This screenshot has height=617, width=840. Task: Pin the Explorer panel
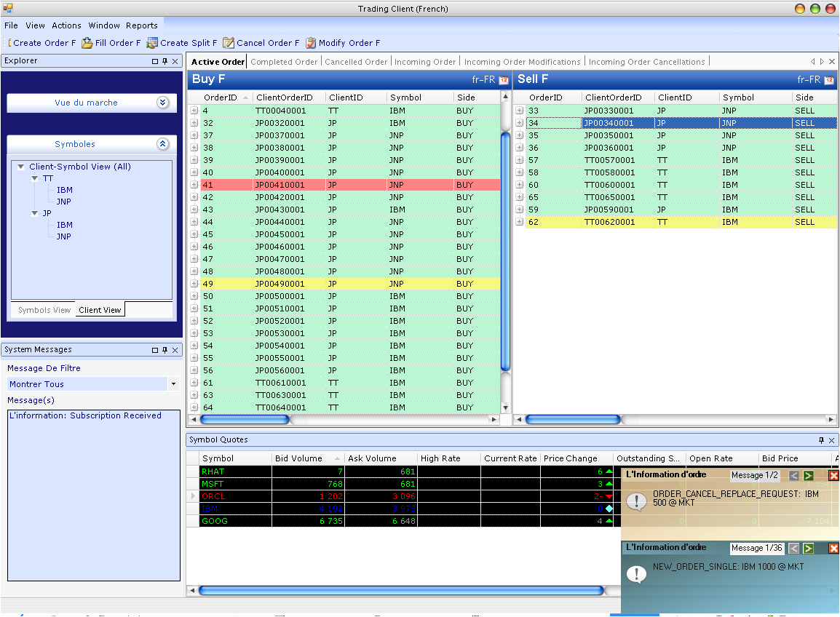click(x=165, y=62)
